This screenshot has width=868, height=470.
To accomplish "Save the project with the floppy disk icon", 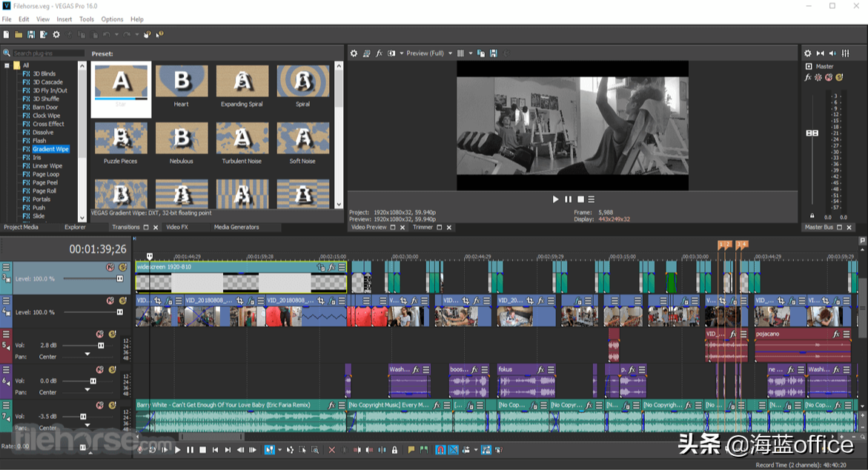I will coord(31,34).
